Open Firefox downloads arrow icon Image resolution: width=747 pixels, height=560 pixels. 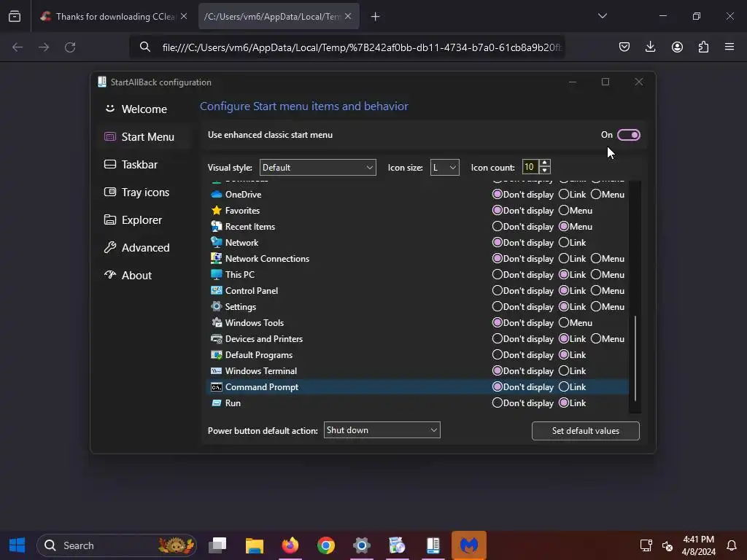[x=650, y=47]
